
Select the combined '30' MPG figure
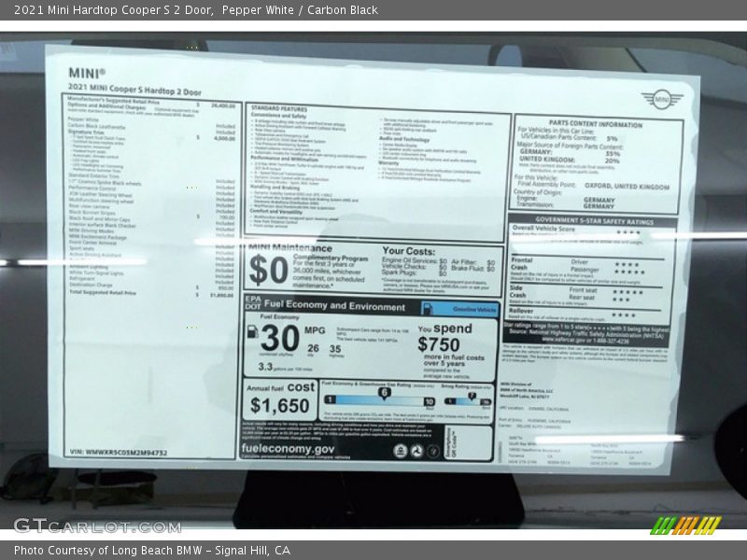[279, 338]
